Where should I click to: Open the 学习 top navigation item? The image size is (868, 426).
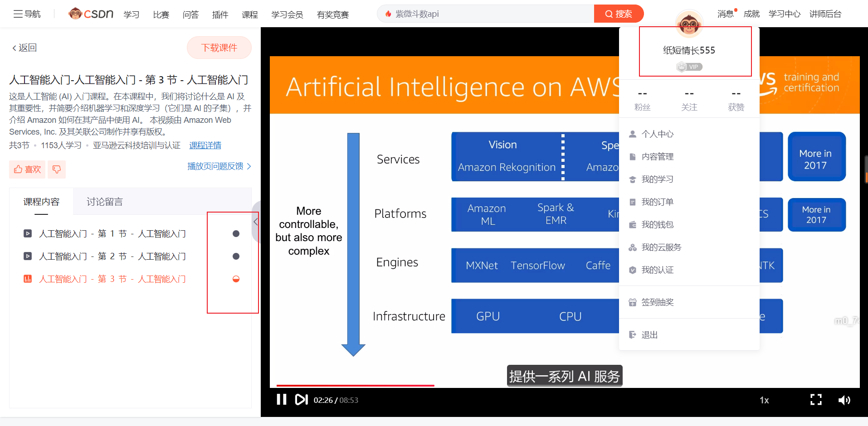coord(132,15)
